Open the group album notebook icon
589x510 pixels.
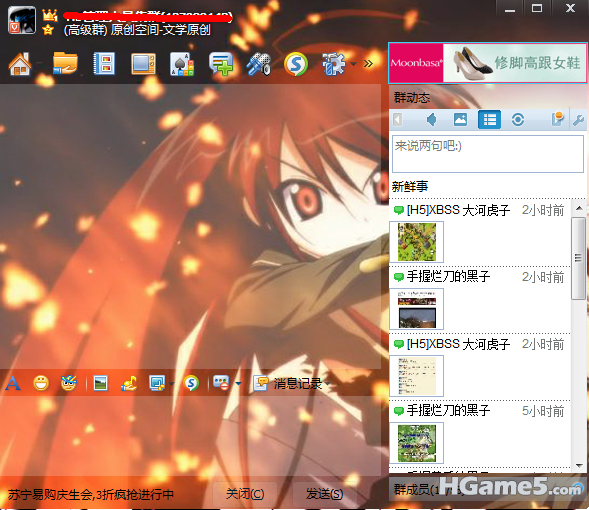[104, 63]
